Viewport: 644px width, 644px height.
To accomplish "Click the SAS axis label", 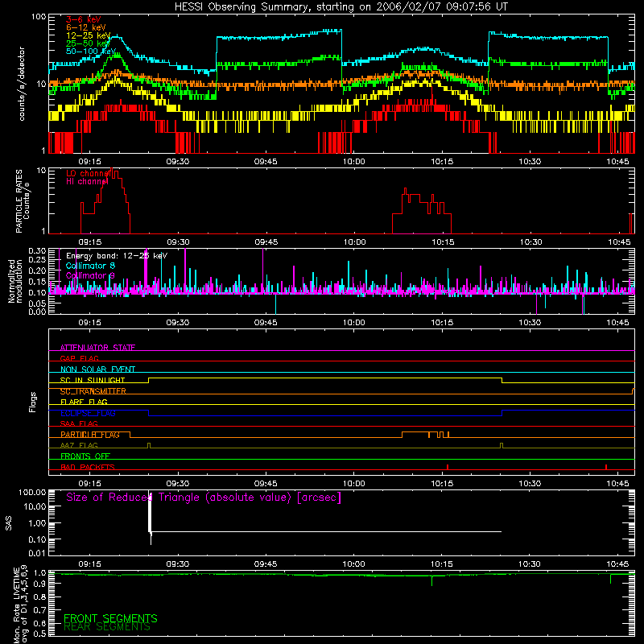I will click(x=8, y=523).
